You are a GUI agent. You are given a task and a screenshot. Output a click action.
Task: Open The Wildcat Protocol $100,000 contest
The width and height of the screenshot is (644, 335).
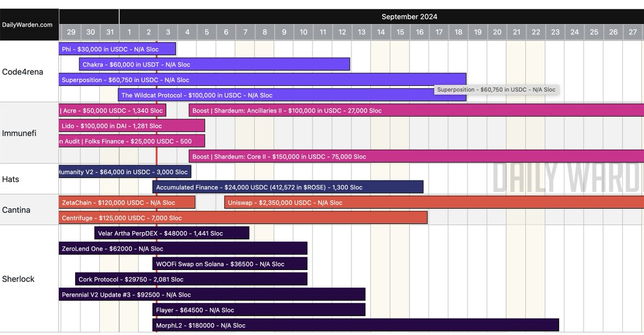[292, 95]
